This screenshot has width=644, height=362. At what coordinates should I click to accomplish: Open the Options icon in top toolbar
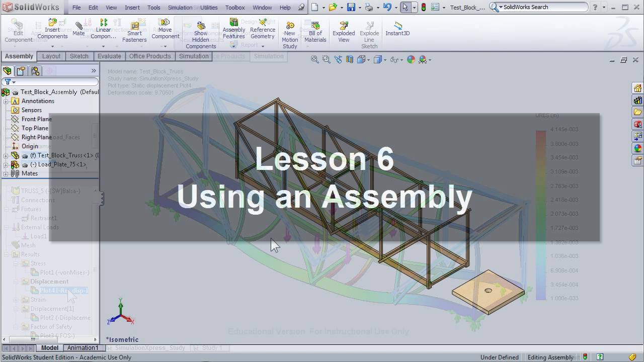pyautogui.click(x=435, y=7)
